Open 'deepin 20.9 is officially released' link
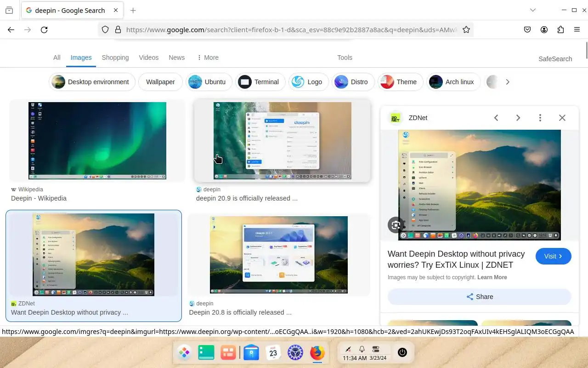Image resolution: width=588 pixels, height=368 pixels. [x=247, y=198]
